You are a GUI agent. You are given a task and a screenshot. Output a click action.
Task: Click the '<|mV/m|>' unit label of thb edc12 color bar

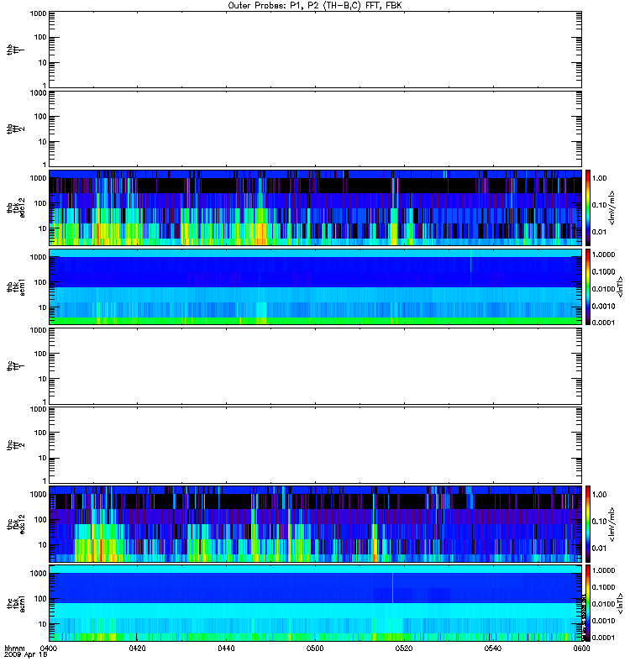[x=612, y=207]
